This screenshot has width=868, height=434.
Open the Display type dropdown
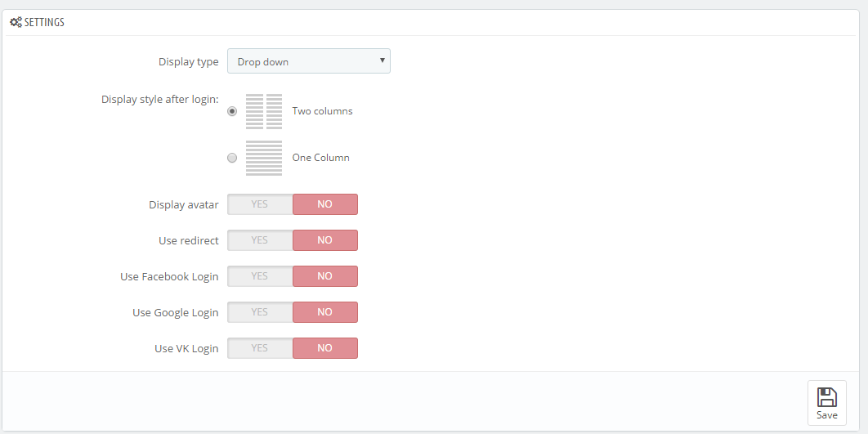(309, 61)
